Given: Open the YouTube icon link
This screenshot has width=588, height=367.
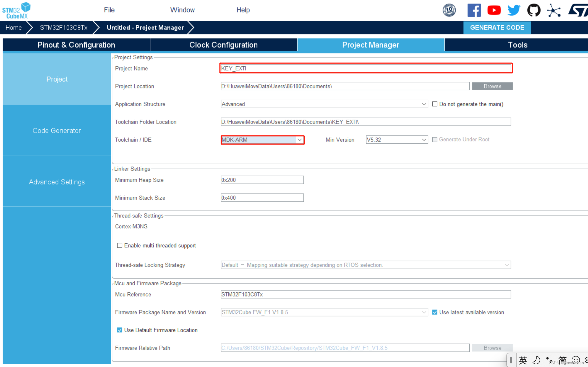Looking at the screenshot, I should pyautogui.click(x=494, y=11).
